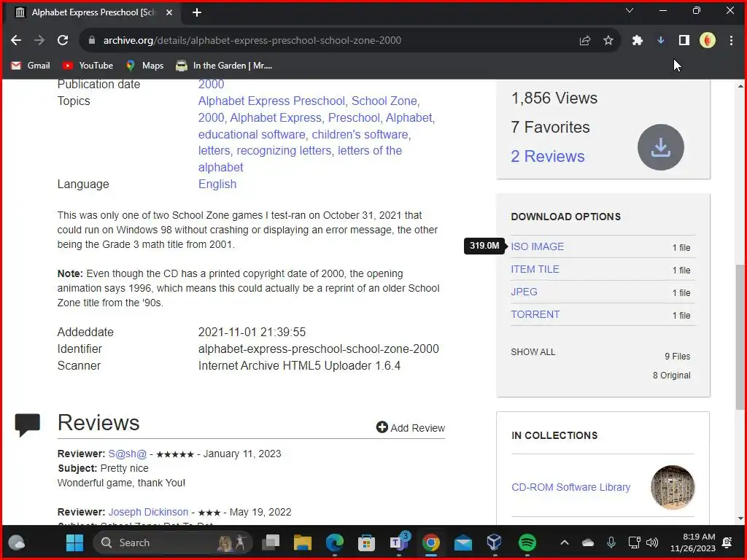Open the recognizing letters topic
Image resolution: width=747 pixels, height=560 pixels.
(284, 150)
